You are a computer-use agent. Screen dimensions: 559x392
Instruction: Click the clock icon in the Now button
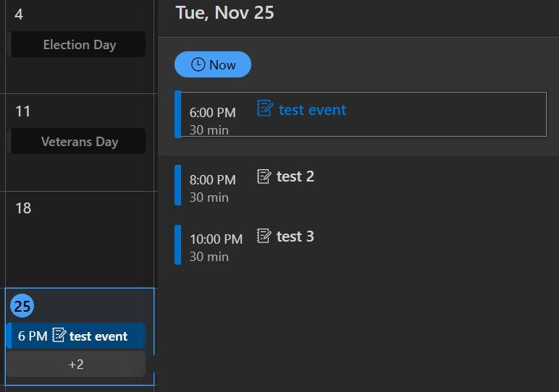point(198,64)
